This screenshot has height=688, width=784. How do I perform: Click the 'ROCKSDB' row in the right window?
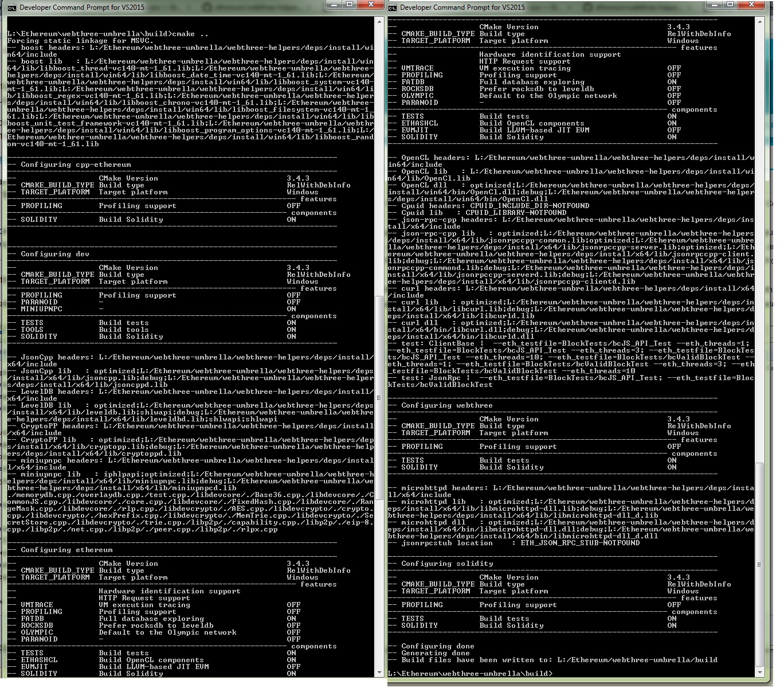tap(535, 89)
